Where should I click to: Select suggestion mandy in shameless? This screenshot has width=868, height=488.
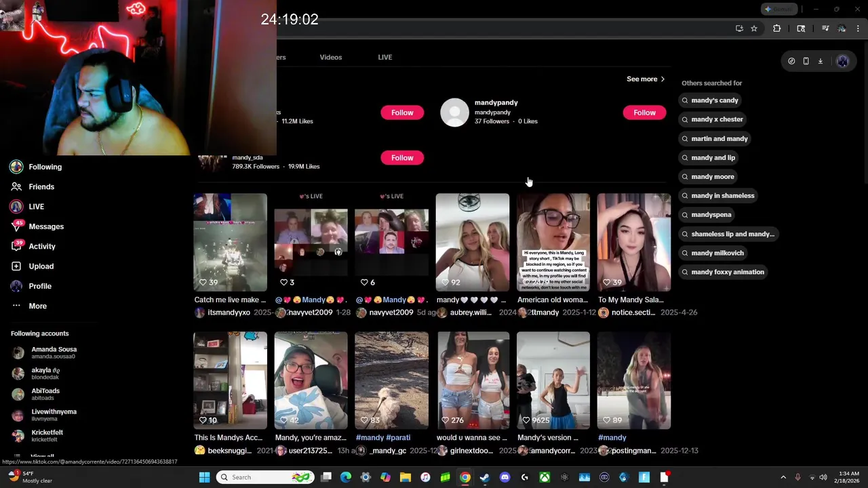point(717,195)
